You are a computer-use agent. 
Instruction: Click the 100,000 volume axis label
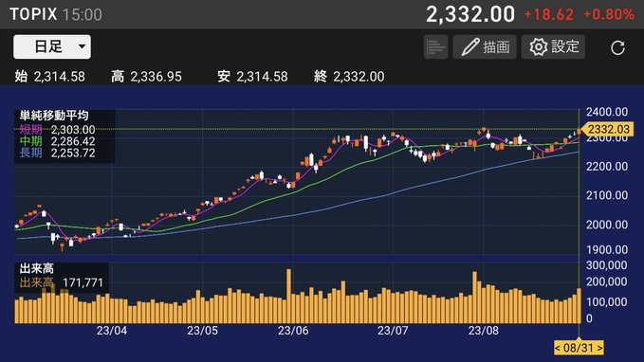point(607,301)
